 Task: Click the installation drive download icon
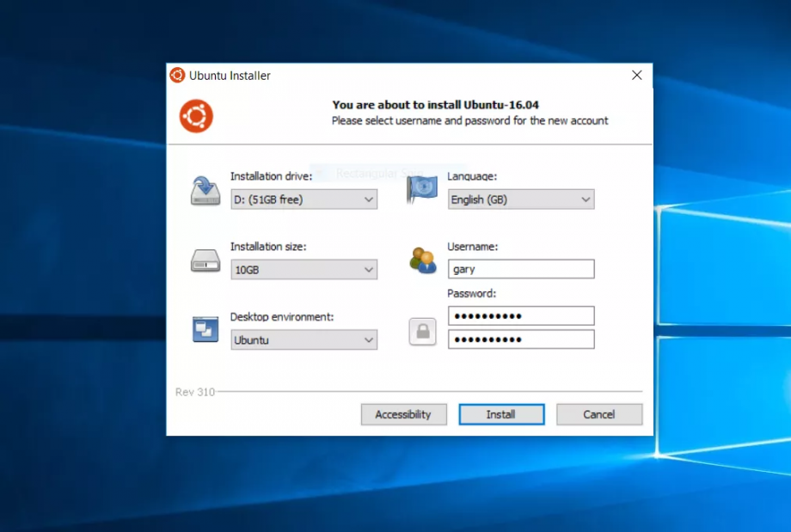[x=204, y=192]
